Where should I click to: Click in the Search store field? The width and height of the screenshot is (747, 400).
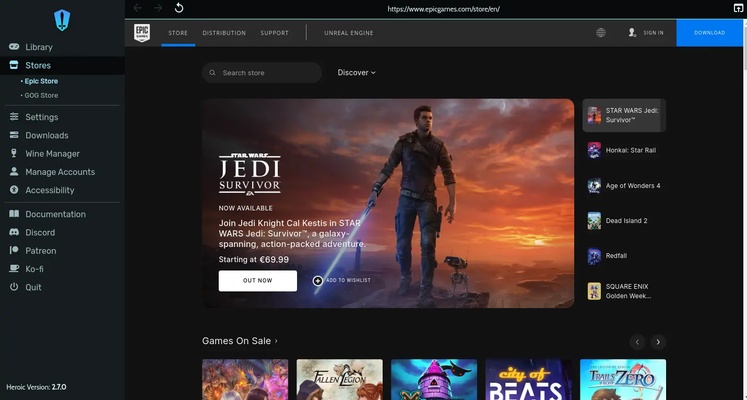[262, 72]
